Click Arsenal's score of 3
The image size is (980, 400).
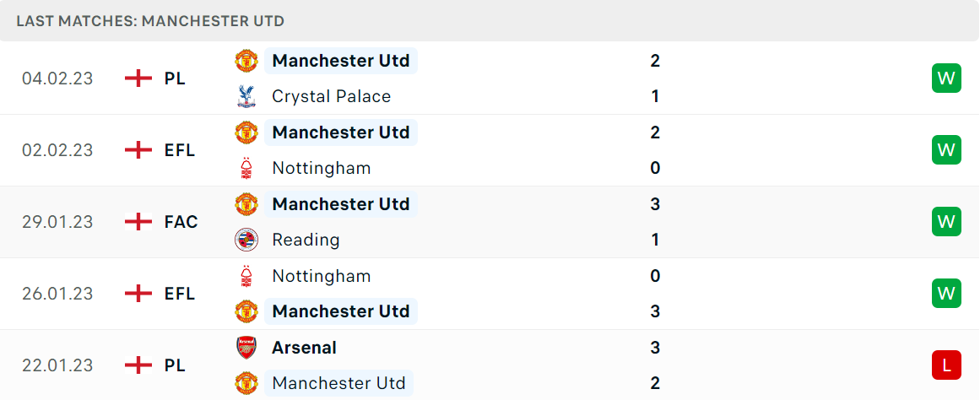(655, 348)
